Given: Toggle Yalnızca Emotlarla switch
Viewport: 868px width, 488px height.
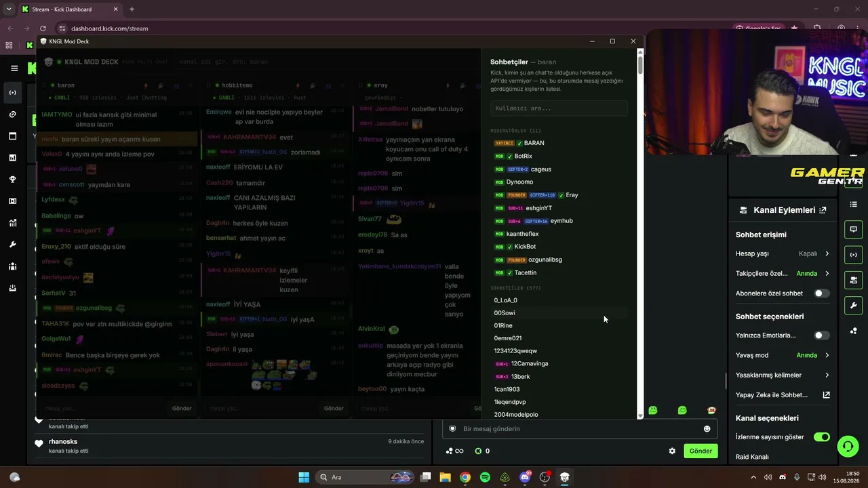Looking at the screenshot, I should pyautogui.click(x=821, y=335).
